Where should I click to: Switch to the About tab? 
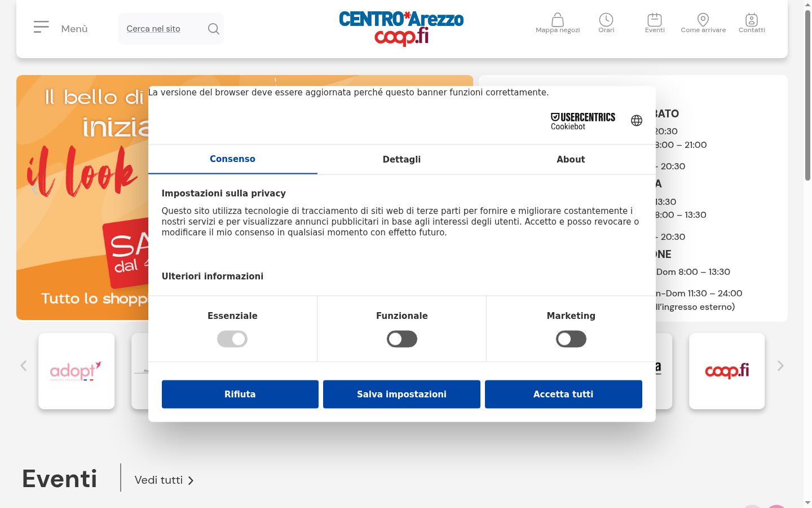571,159
